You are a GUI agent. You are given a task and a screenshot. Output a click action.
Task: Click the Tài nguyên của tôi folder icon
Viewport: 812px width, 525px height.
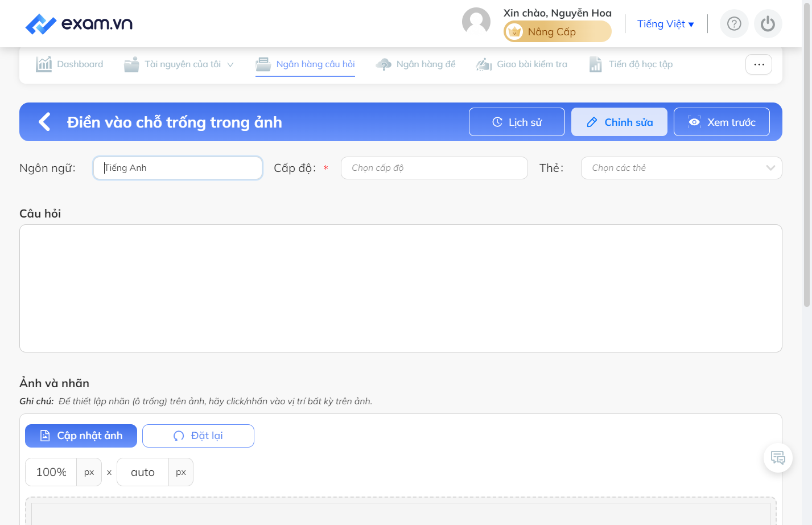131,64
